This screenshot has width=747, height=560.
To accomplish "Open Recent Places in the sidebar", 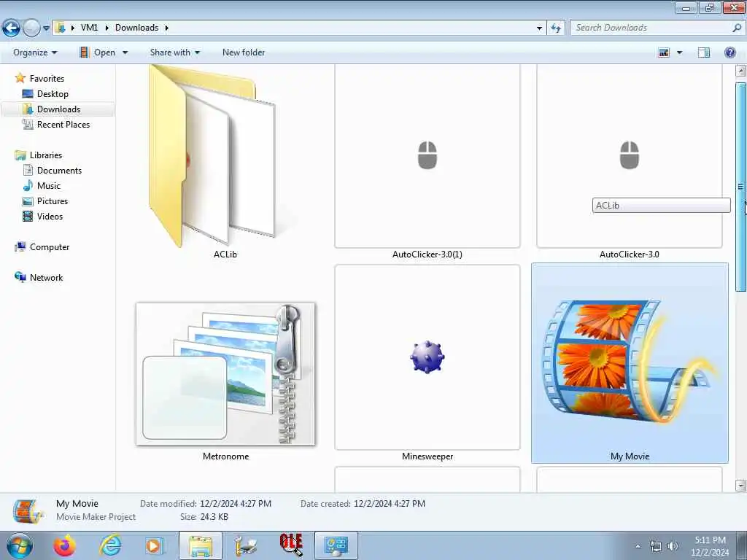I will tap(63, 124).
